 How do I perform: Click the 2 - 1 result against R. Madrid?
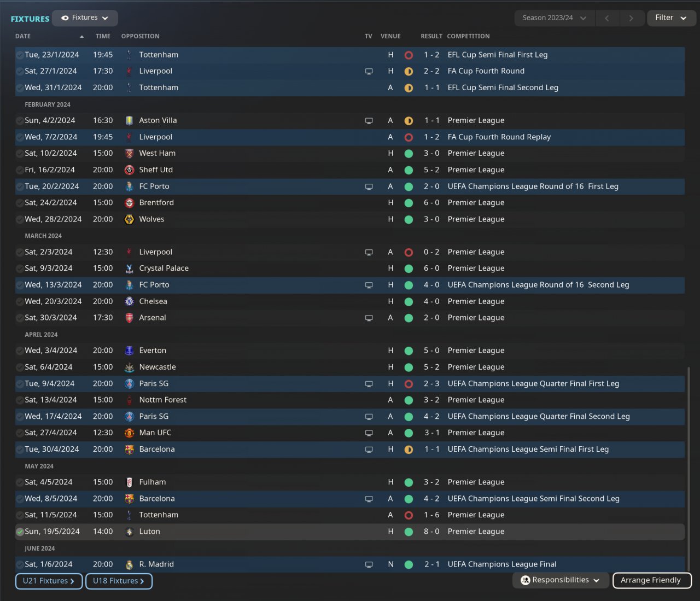point(431,564)
